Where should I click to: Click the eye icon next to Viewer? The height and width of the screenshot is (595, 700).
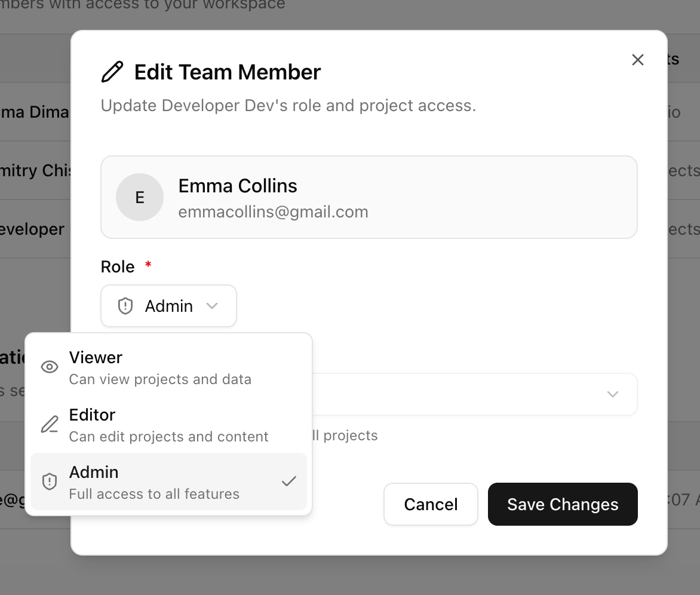point(50,367)
